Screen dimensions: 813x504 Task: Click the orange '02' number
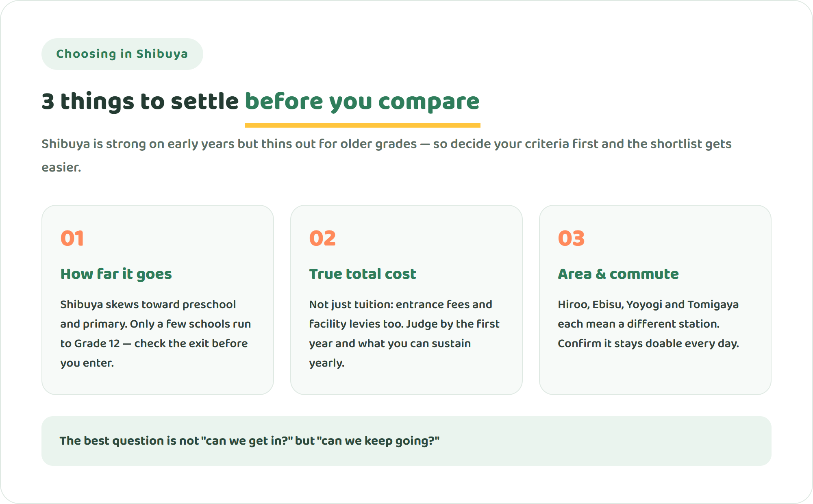[x=322, y=238]
